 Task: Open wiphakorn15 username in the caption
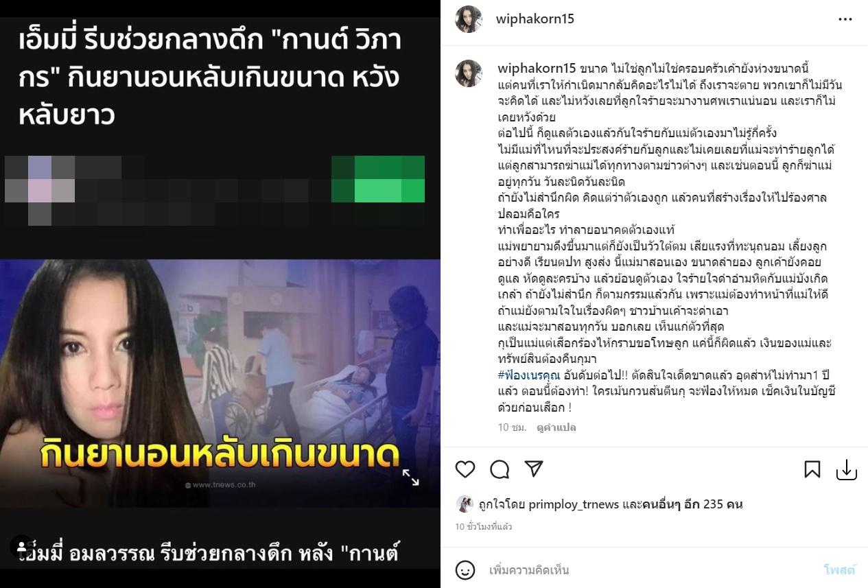click(537, 68)
